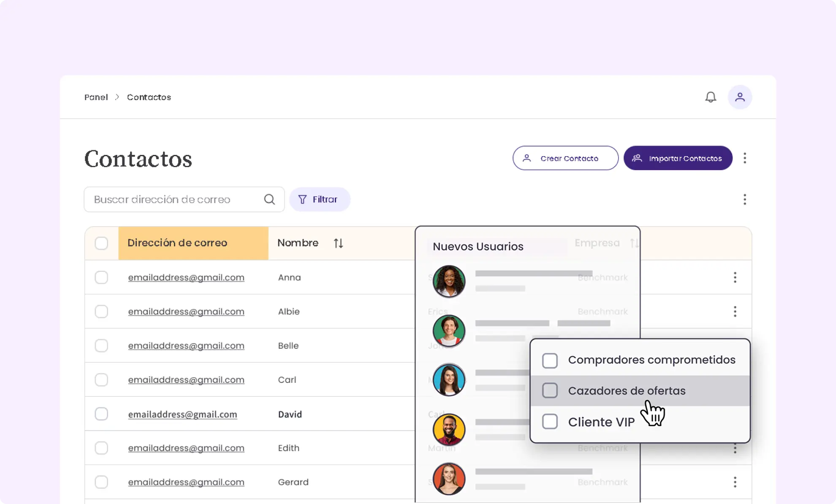Check the Compradores comprometidos checkbox
The width and height of the screenshot is (836, 504).
[550, 360]
